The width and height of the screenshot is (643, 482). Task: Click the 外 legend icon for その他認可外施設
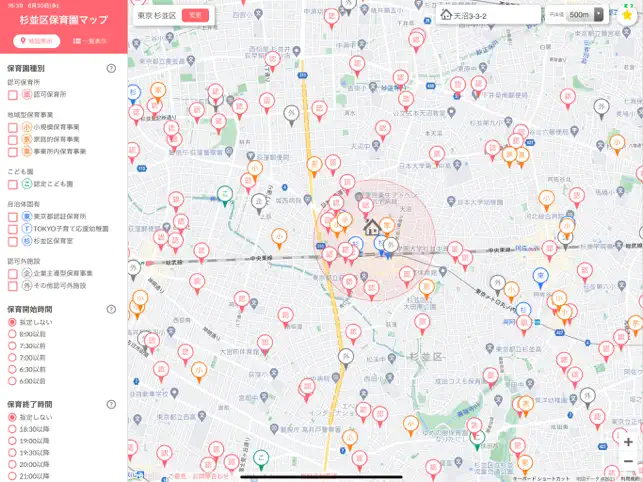(x=27, y=286)
